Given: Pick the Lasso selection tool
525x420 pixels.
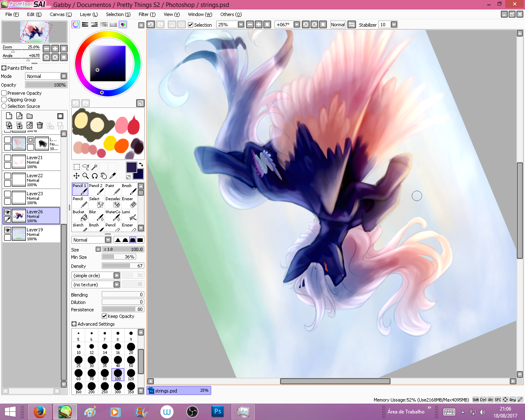Looking at the screenshot, I should [x=86, y=167].
